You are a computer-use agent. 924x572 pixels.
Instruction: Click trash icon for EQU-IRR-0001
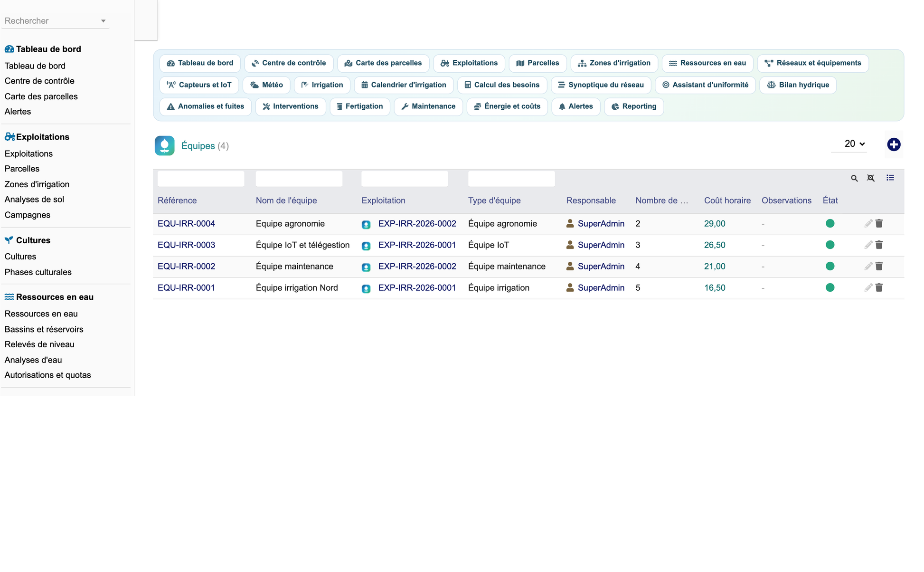pos(879,287)
